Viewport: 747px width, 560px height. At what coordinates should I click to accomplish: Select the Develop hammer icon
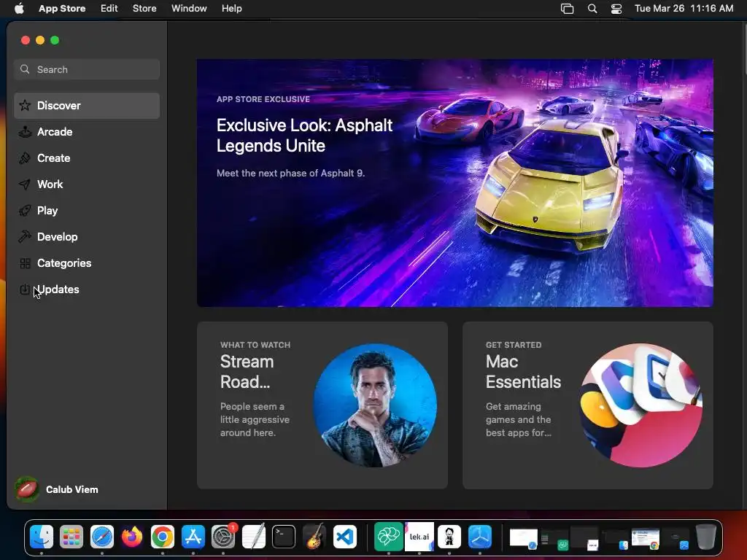pyautogui.click(x=25, y=237)
